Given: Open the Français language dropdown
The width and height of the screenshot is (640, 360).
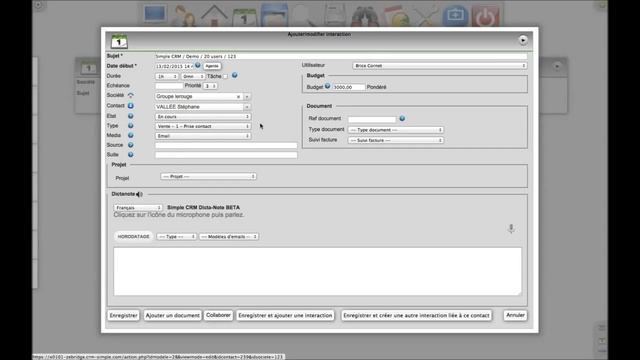Looking at the screenshot, I should point(138,208).
